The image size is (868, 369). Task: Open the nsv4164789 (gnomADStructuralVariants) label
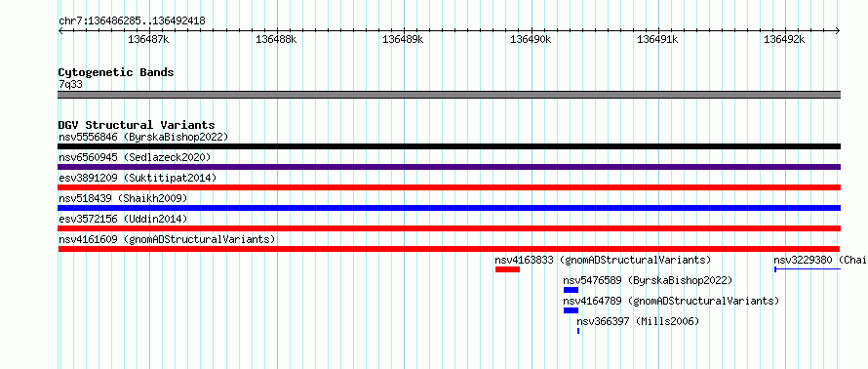671,301
